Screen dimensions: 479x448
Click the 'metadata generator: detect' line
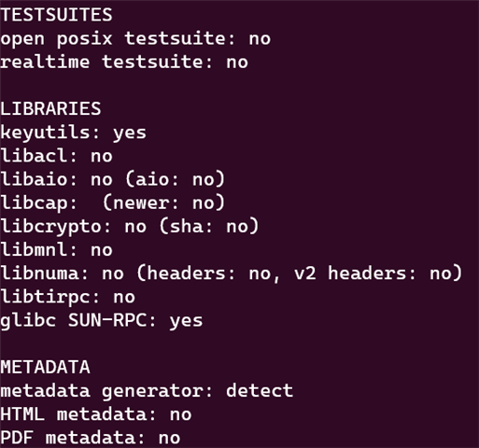[147, 391]
